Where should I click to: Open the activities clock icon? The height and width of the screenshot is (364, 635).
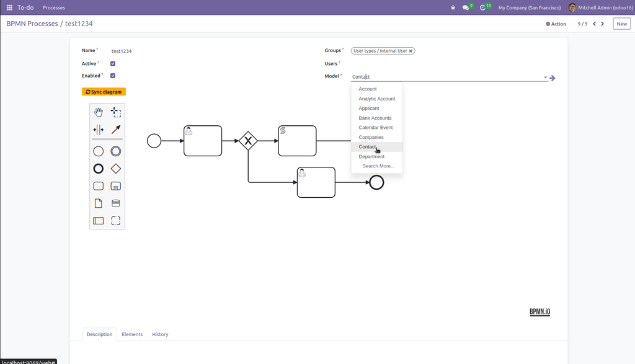point(483,7)
